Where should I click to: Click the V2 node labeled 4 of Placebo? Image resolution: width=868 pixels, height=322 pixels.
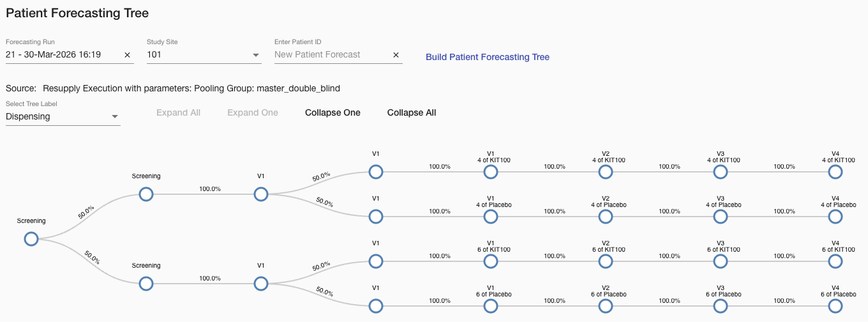tap(605, 217)
